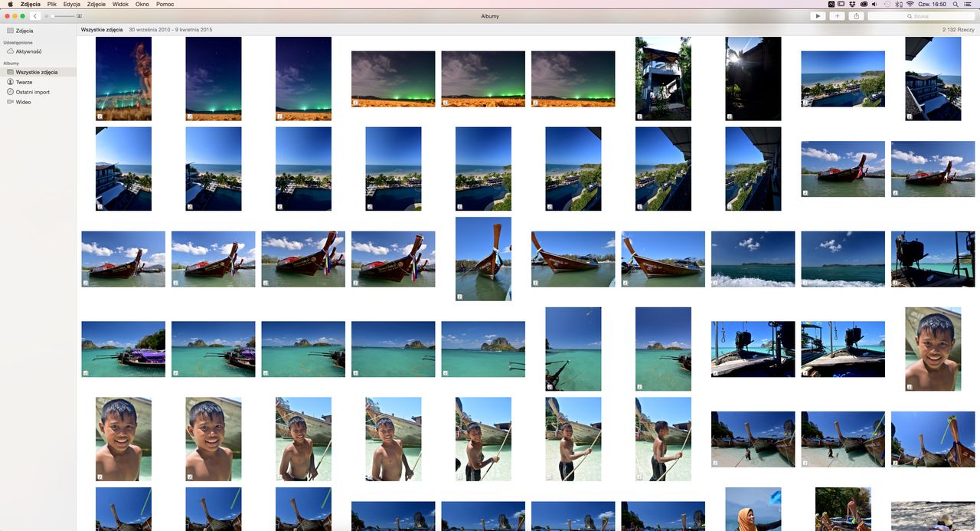Click the screen mirroring display icon in menu bar
Viewport: 980px width, 531px height.
(841, 4)
